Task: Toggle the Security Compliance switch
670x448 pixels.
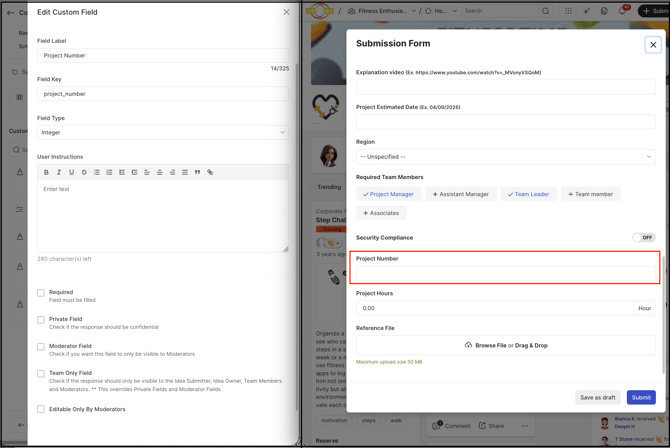Action: point(643,238)
